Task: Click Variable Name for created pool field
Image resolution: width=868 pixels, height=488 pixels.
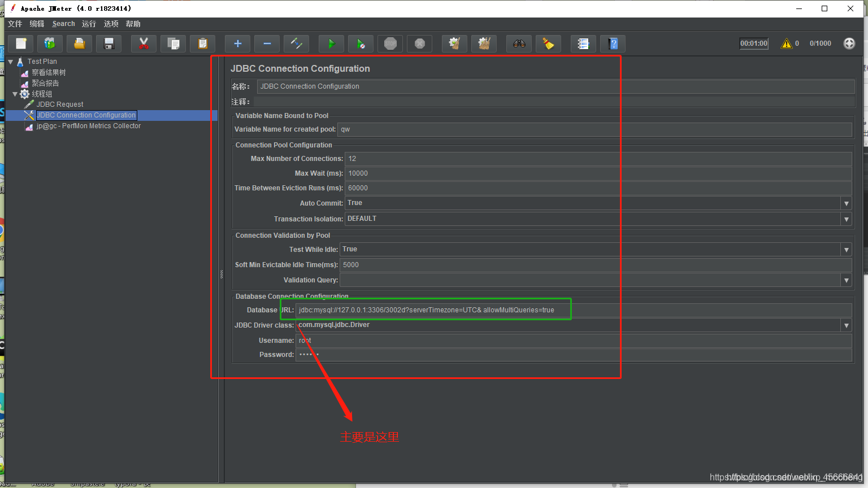Action: click(x=594, y=129)
